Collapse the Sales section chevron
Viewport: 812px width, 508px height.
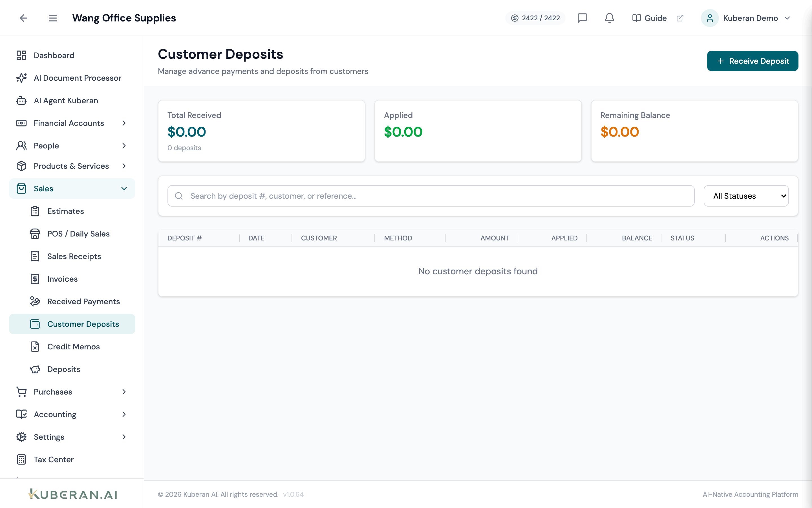124,189
